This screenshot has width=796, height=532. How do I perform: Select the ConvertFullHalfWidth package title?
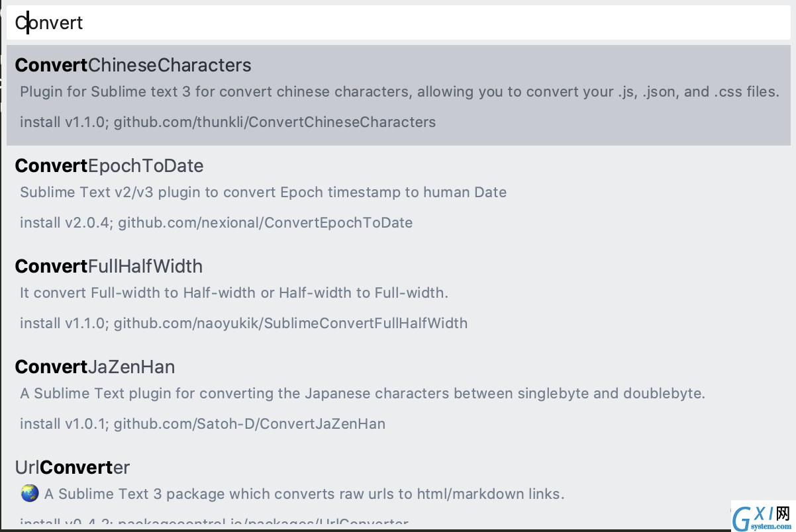(x=109, y=266)
